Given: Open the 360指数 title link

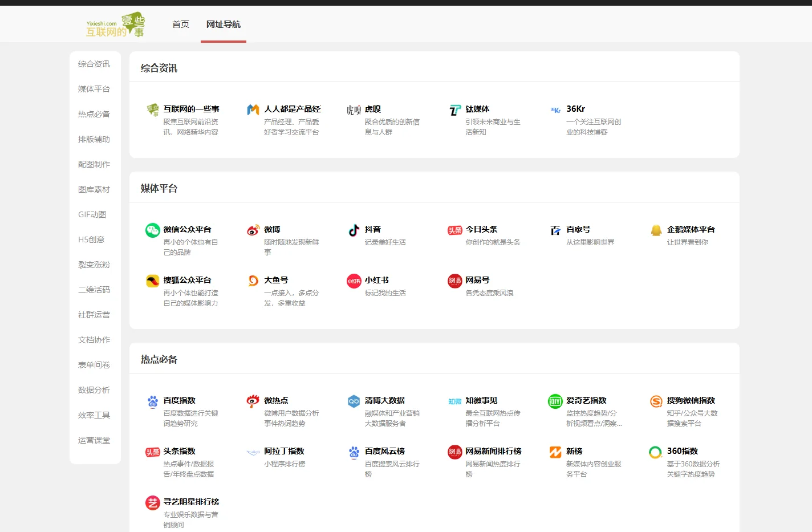Looking at the screenshot, I should point(683,451).
